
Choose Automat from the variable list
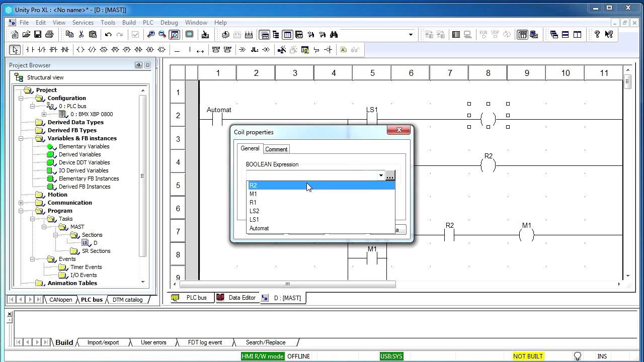click(321, 228)
